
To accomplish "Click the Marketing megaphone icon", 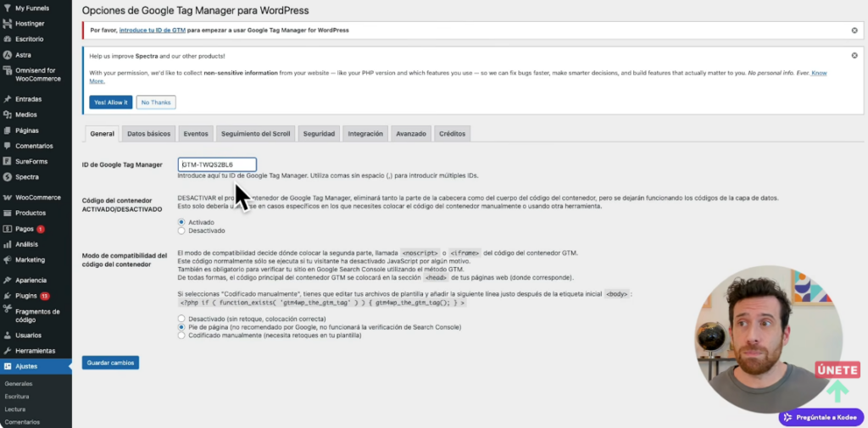I will pyautogui.click(x=7, y=259).
